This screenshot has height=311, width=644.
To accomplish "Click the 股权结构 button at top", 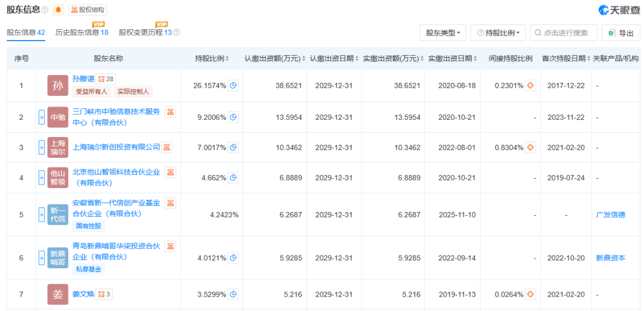I will coord(84,10).
